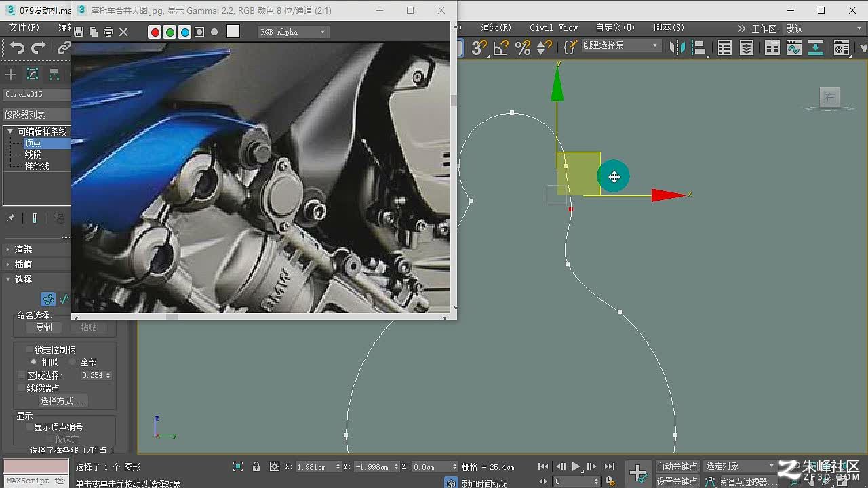This screenshot has height=488, width=868.
Task: Open the Schematic View icon
Action: pyautogui.click(x=816, y=47)
